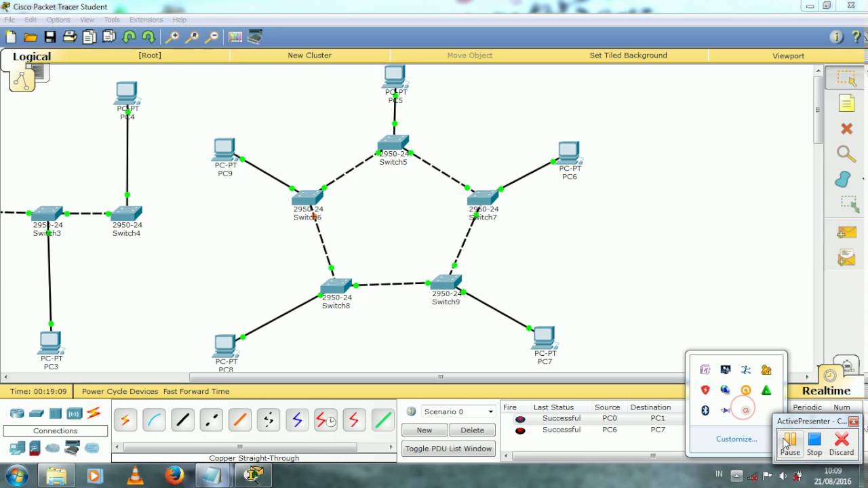Screen dimensions: 868x488
Task: Save the network with the floppy disk icon
Action: pos(50,37)
